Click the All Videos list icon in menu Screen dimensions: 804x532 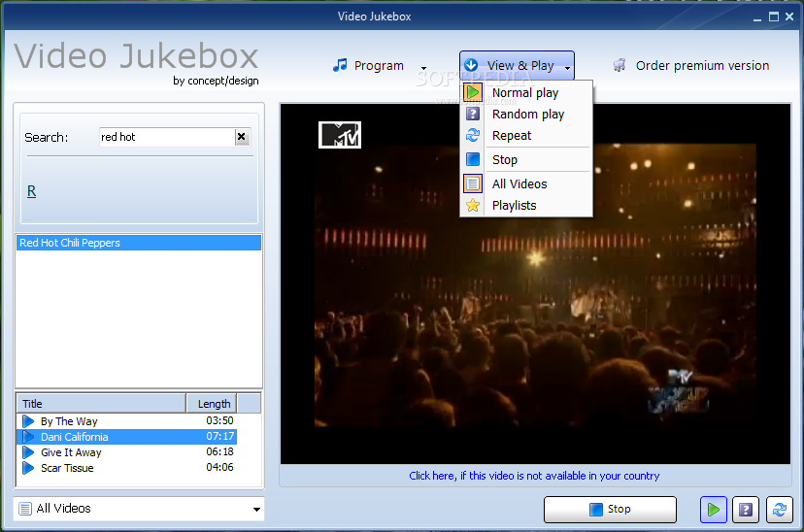pyautogui.click(x=472, y=183)
